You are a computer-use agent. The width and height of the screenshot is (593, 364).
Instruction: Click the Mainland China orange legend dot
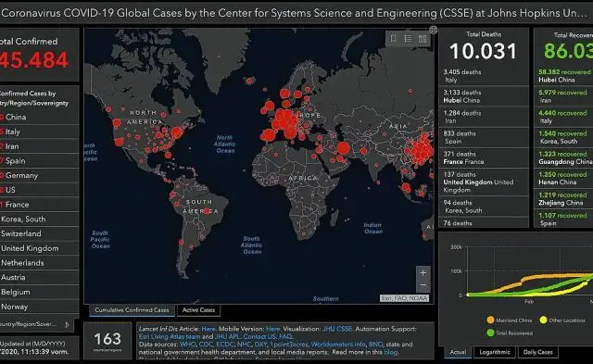[490, 320]
